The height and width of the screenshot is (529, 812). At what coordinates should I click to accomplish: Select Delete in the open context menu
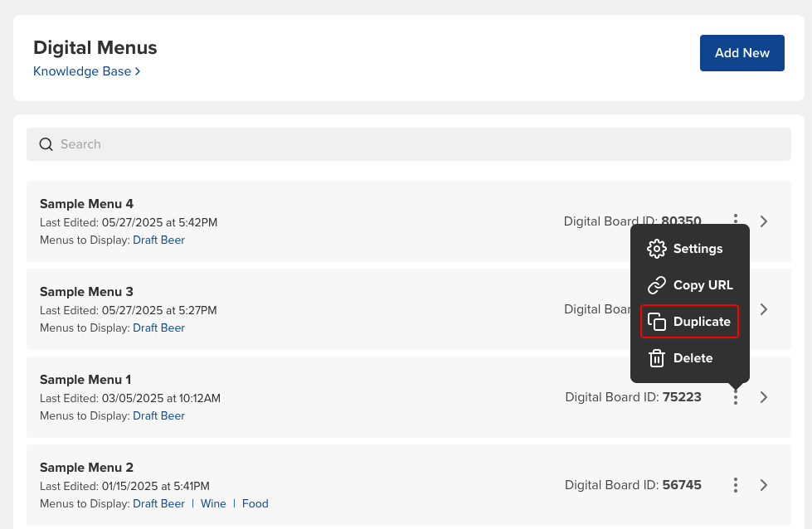point(693,358)
